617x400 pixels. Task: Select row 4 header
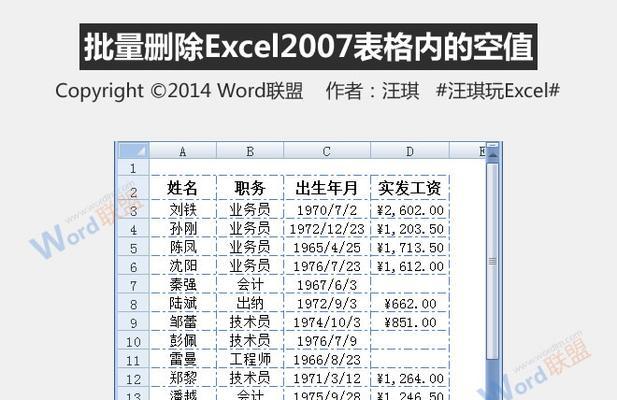pos(133,229)
